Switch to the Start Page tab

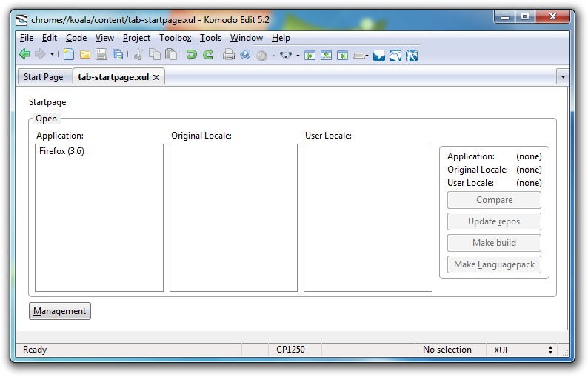click(x=44, y=77)
